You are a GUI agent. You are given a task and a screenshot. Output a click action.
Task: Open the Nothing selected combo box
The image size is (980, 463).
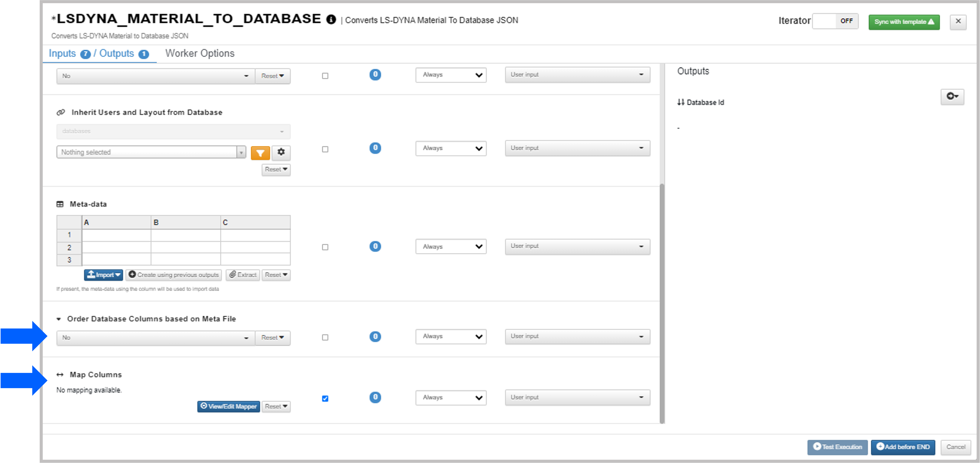click(151, 152)
